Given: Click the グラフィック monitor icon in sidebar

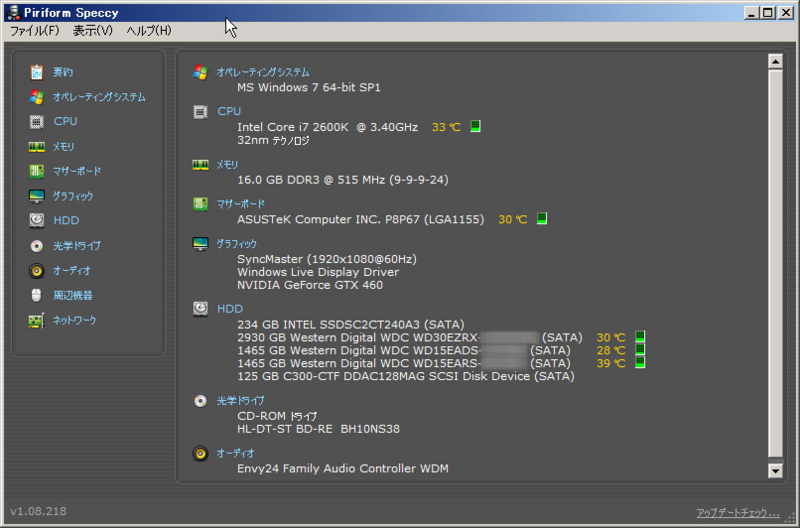Looking at the screenshot, I should point(36,196).
